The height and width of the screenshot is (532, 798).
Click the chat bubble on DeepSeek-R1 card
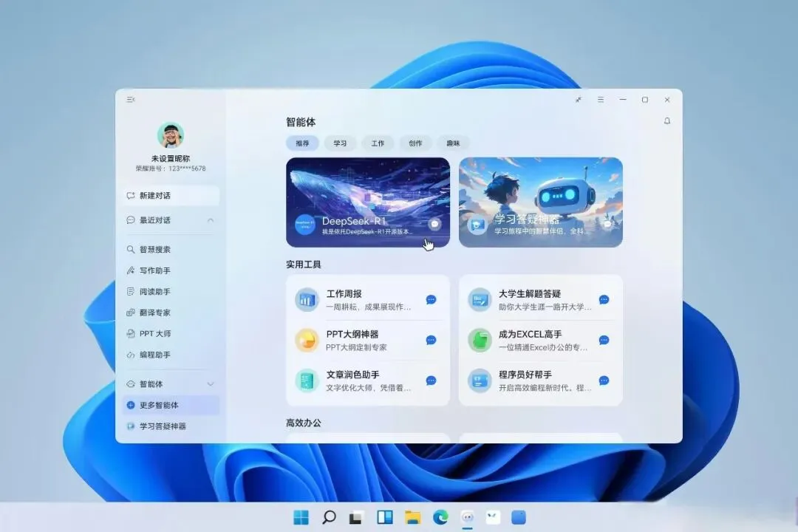click(434, 224)
